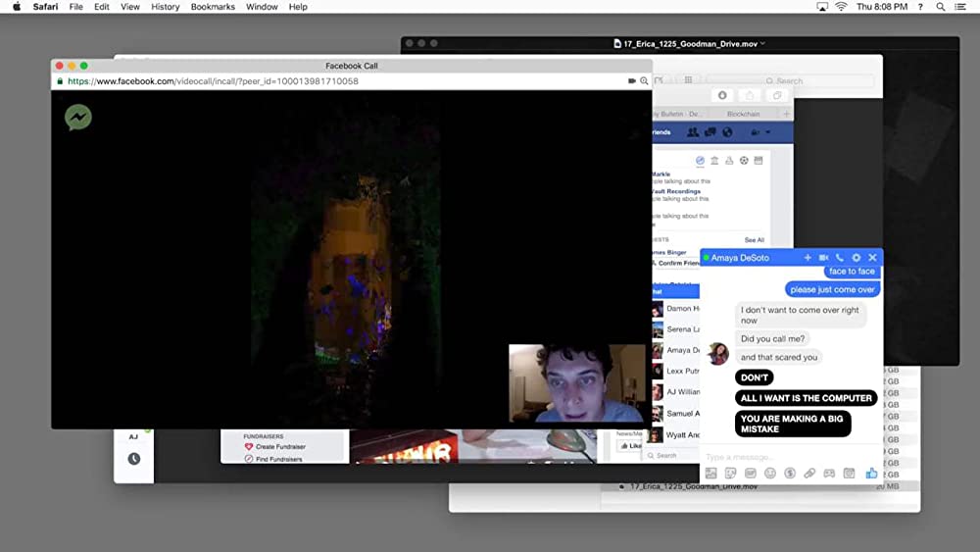Open the Bookmarks menu in the menu bar
The image size is (980, 552).
click(x=213, y=7)
